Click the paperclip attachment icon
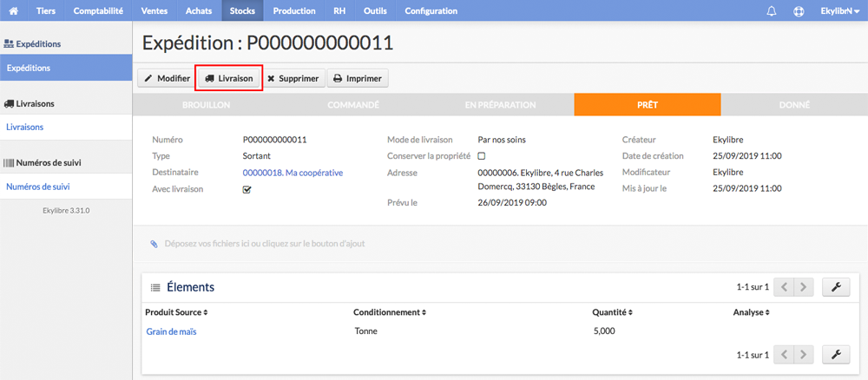Screen dimensions: 868x380 point(155,244)
